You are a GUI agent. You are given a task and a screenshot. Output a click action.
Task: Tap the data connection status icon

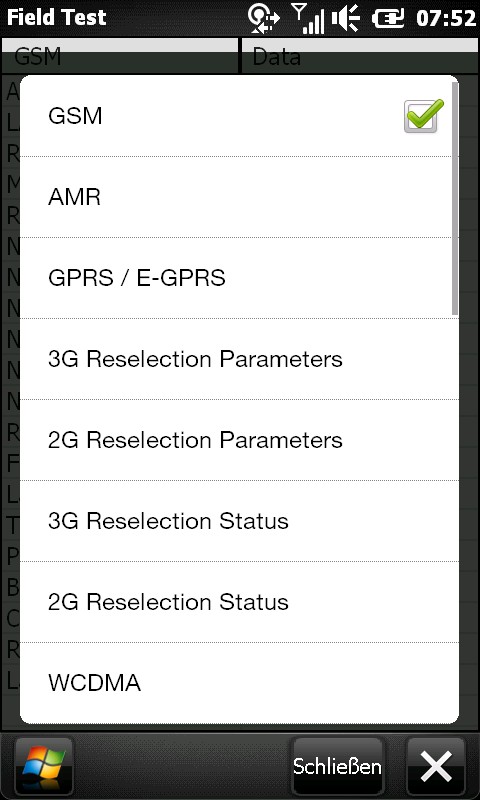[x=264, y=19]
